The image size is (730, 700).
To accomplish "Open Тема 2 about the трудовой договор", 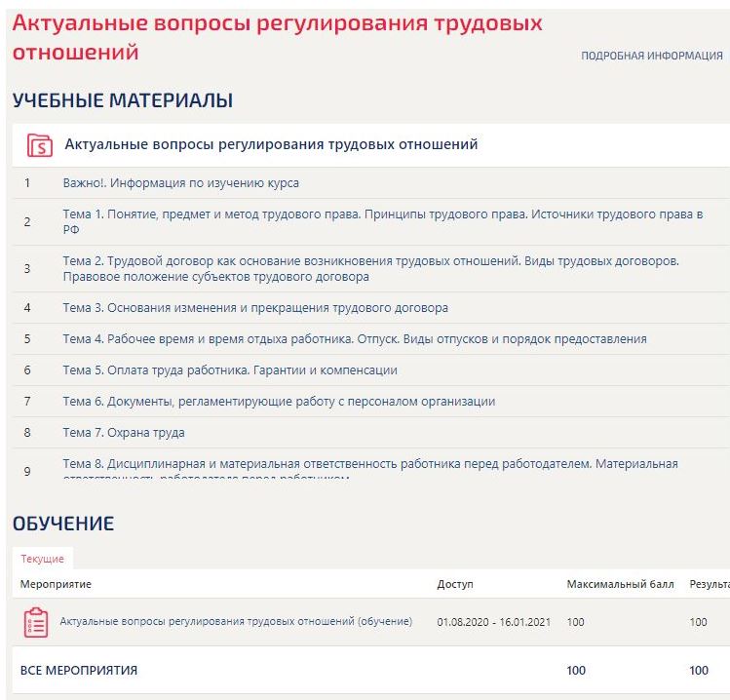I will (x=370, y=268).
